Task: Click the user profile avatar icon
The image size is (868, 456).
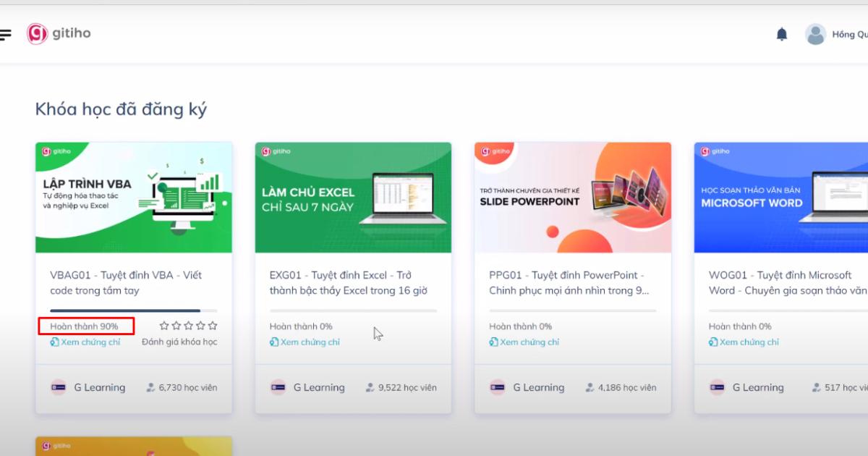Action: tap(815, 33)
